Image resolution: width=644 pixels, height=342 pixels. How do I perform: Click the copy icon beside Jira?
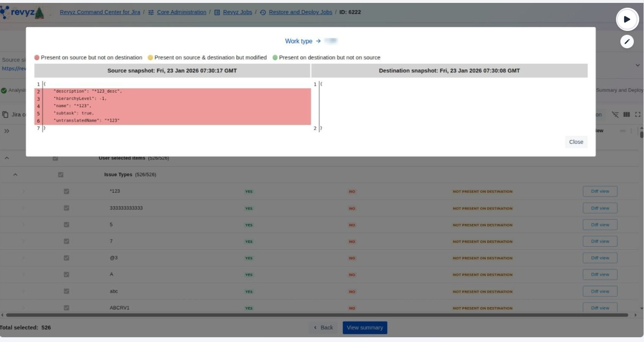(x=5, y=114)
